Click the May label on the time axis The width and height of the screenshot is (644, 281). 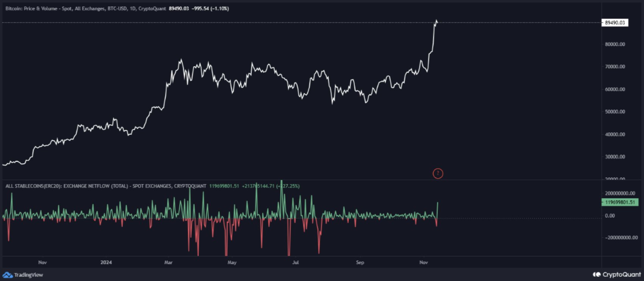pyautogui.click(x=232, y=262)
